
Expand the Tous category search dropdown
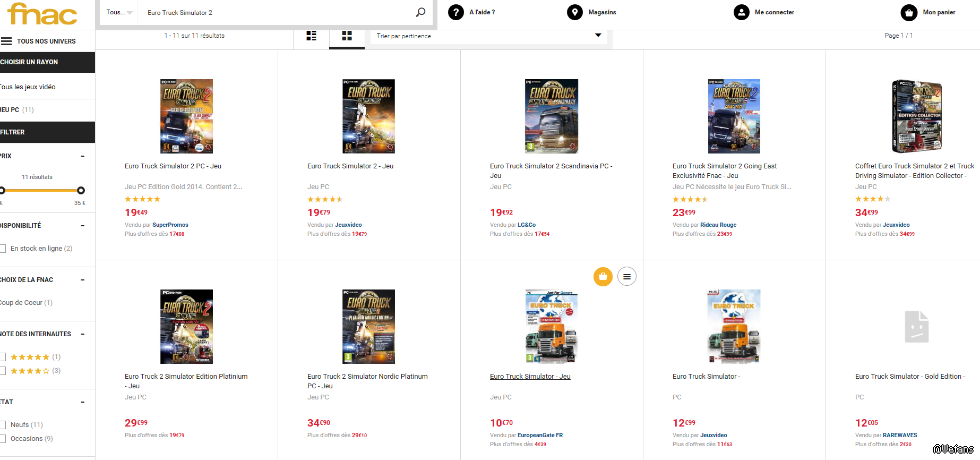click(119, 12)
